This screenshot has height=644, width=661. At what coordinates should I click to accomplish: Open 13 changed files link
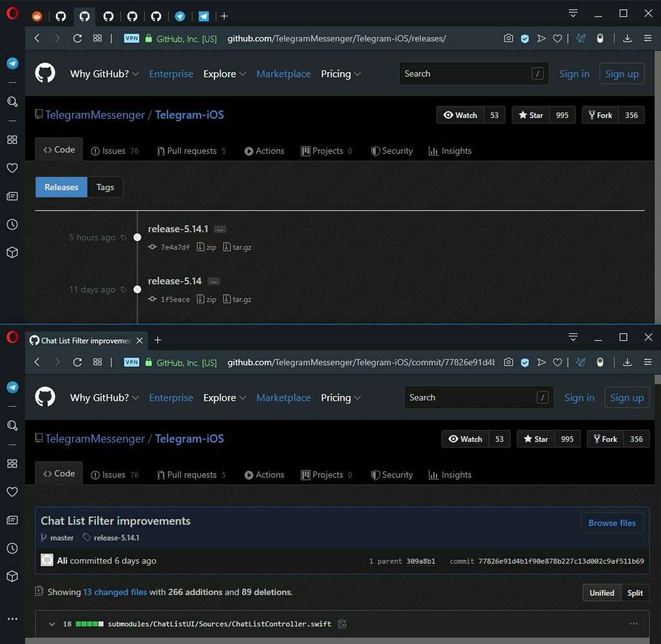point(115,592)
